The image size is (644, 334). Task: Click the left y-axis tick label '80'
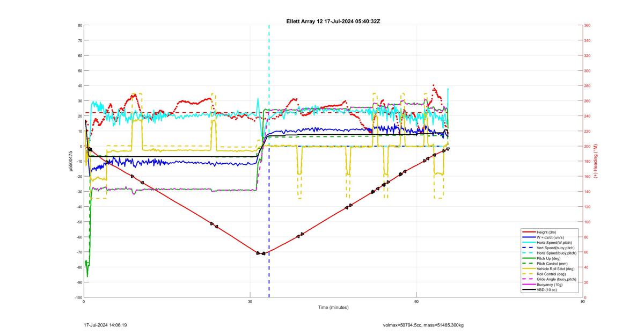[x=79, y=25]
